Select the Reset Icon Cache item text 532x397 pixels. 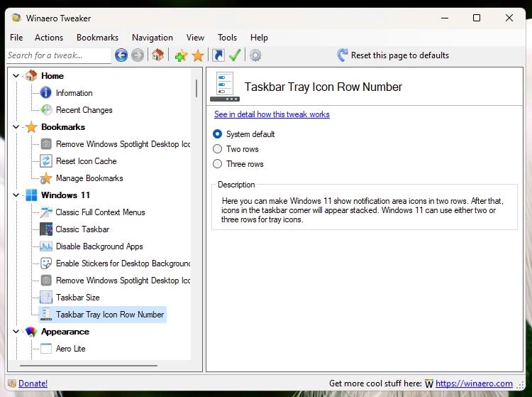(x=86, y=161)
